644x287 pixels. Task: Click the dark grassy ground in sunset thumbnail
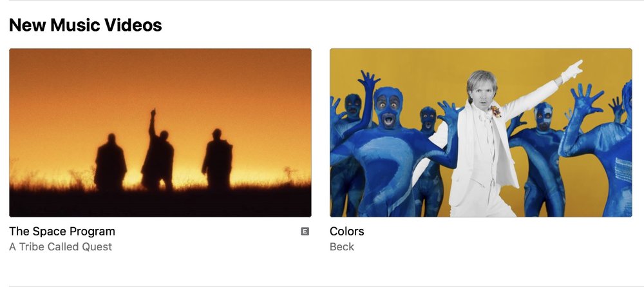[x=160, y=203]
